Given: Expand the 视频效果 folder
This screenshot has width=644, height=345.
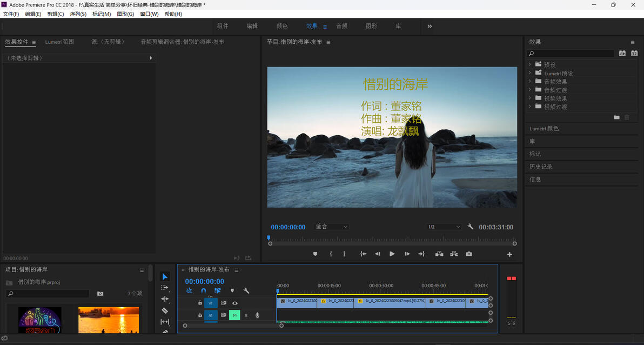Looking at the screenshot, I should pos(530,98).
